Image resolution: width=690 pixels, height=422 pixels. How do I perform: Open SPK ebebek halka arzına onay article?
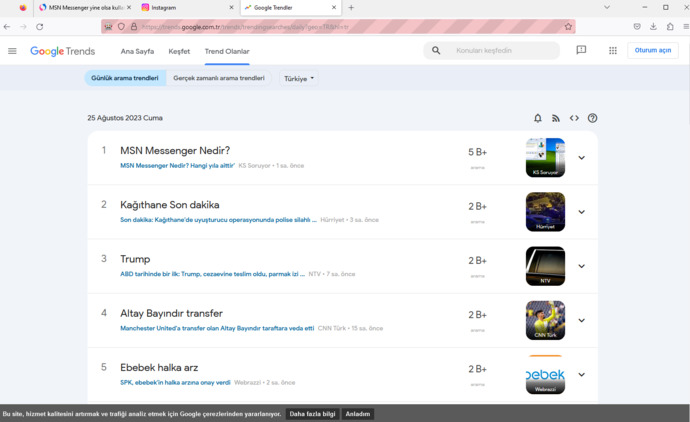[x=175, y=382]
